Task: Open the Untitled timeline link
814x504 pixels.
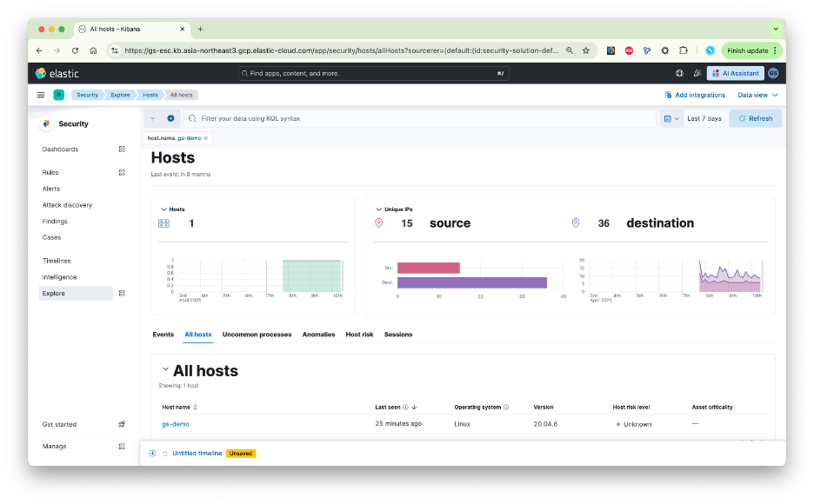Action: (x=197, y=454)
